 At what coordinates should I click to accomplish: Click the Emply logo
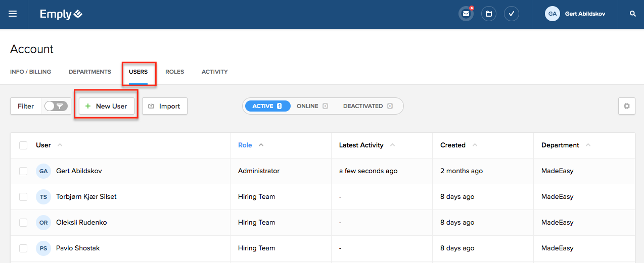point(61,14)
